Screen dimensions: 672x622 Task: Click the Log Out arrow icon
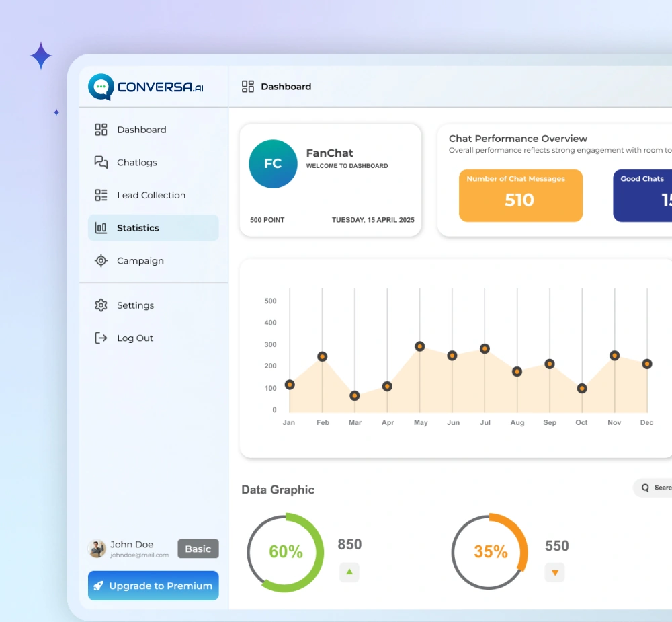(x=101, y=338)
